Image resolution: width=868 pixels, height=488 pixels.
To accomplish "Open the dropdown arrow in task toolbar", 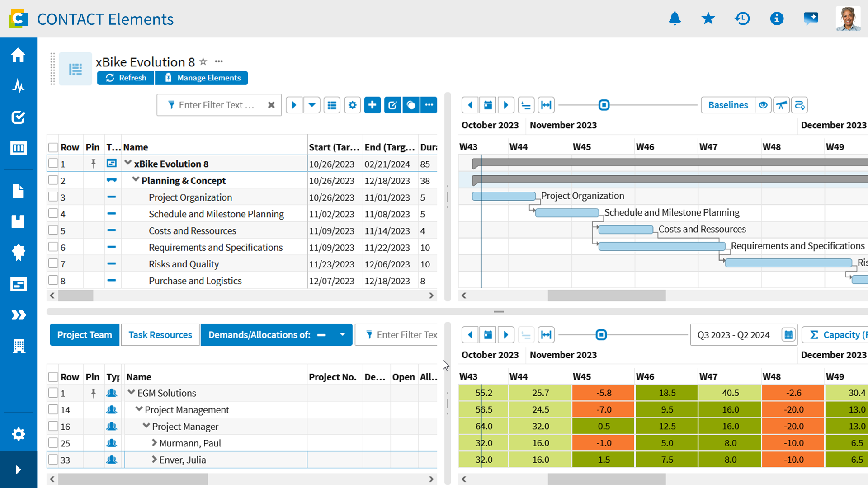I will 312,105.
